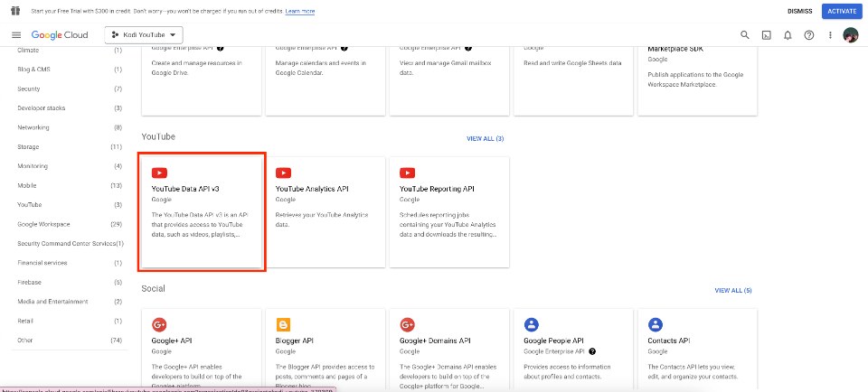Screen dimensions: 868x392
Task: Open the Google People API card title
Action: [x=553, y=341]
